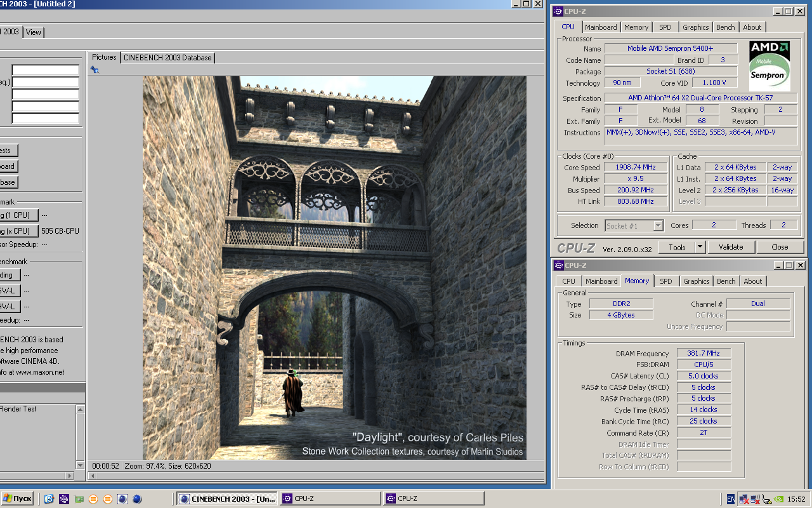Screen dimensions: 812x508
Task: Click the 'DDR2' memory type value
Action: click(620, 304)
